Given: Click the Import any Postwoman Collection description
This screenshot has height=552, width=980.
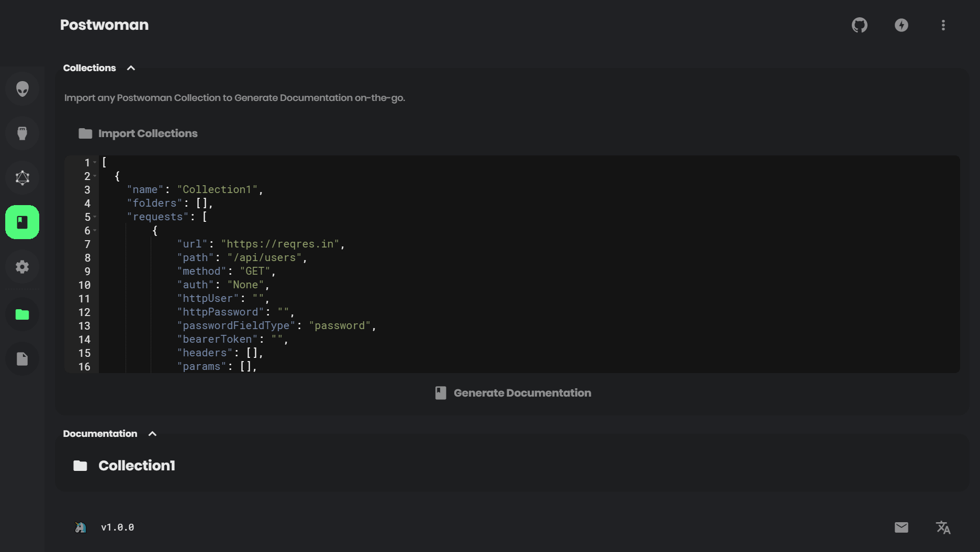Looking at the screenshot, I should [234, 98].
